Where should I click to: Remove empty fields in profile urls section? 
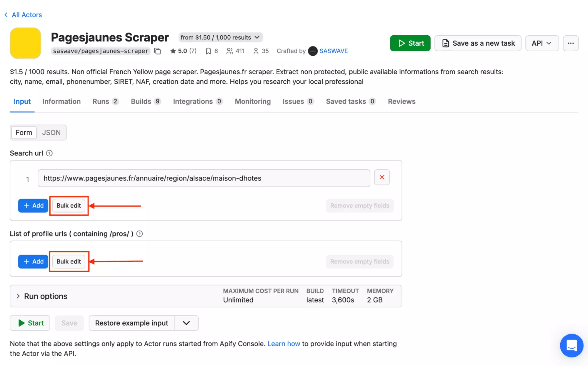click(x=359, y=261)
